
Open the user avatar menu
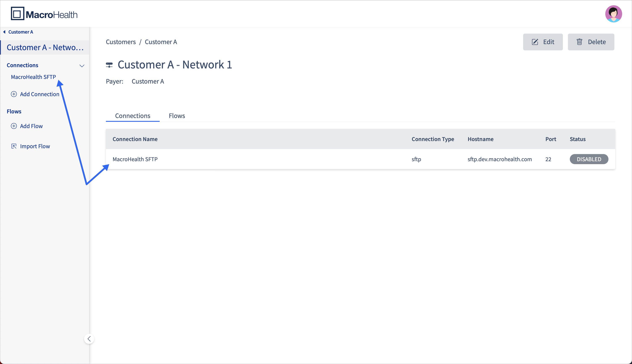click(x=614, y=14)
